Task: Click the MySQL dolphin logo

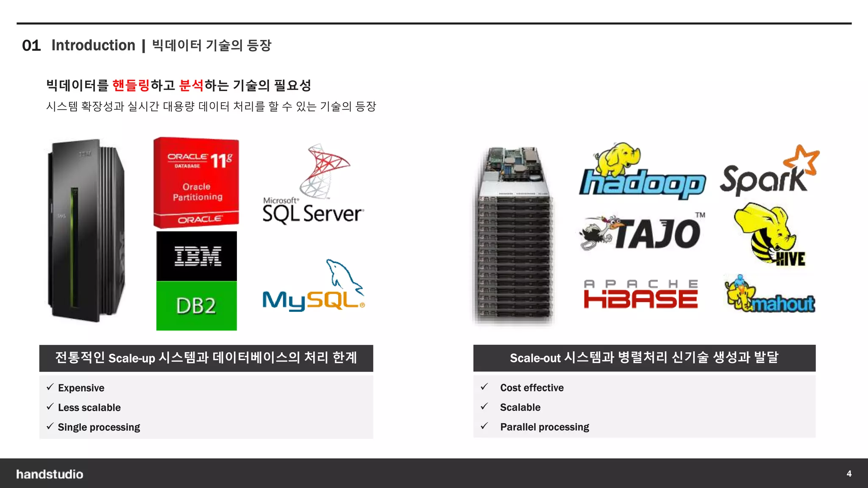Action: [x=313, y=287]
